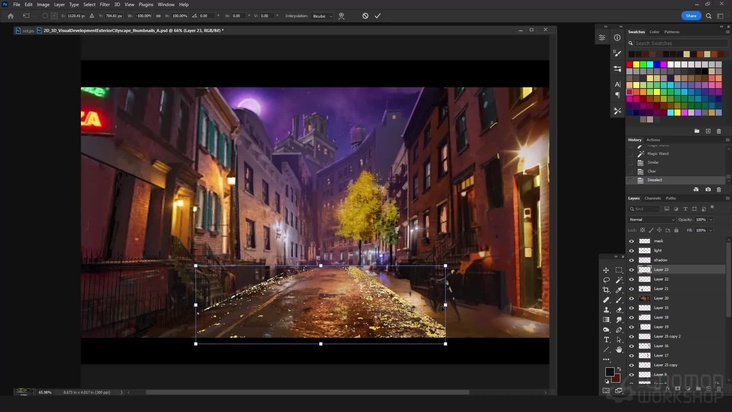
Task: Open the Paragraph panel icon
Action: [617, 95]
